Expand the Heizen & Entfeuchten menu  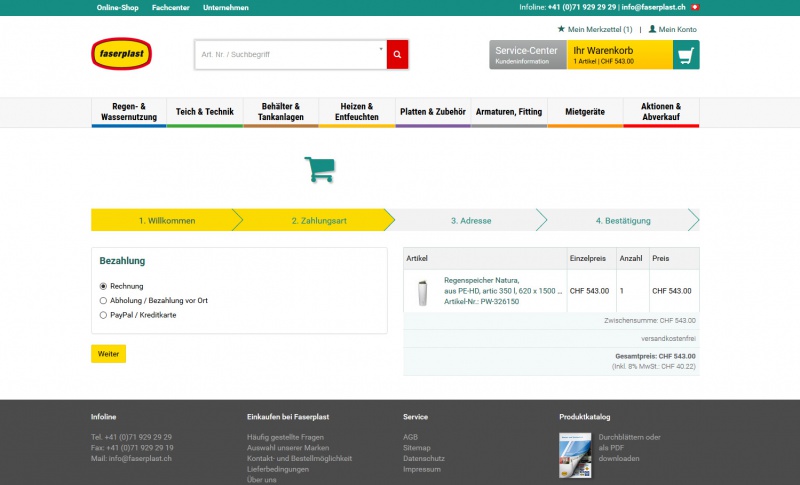tap(357, 111)
